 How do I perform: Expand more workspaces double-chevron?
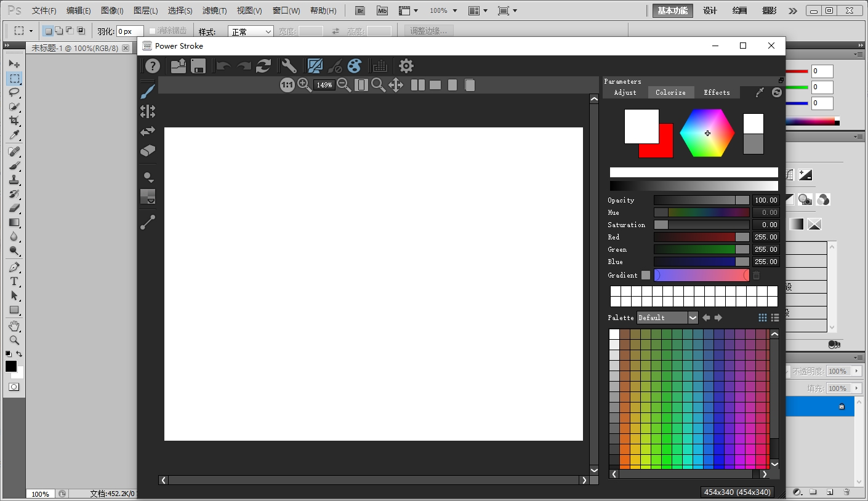pos(793,10)
